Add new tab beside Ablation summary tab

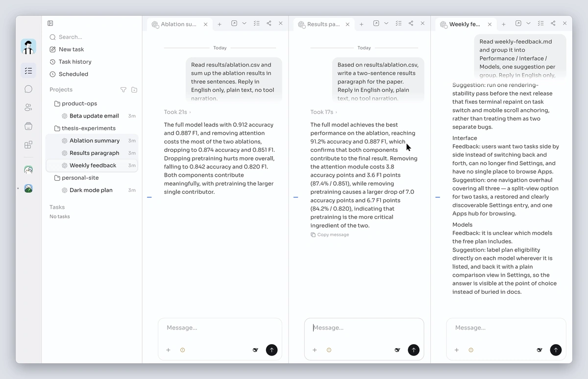pos(220,24)
